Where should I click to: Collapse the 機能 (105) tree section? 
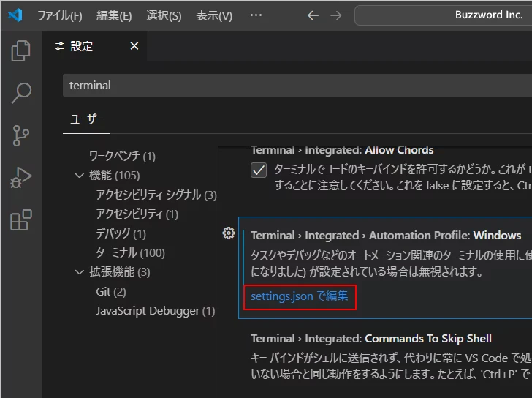click(x=80, y=176)
